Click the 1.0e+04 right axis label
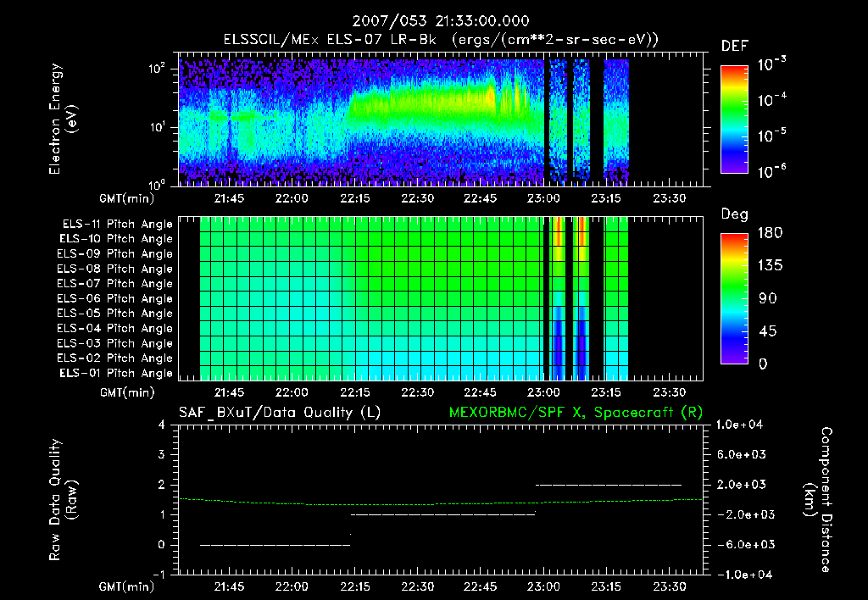The width and height of the screenshot is (868, 600). (739, 425)
